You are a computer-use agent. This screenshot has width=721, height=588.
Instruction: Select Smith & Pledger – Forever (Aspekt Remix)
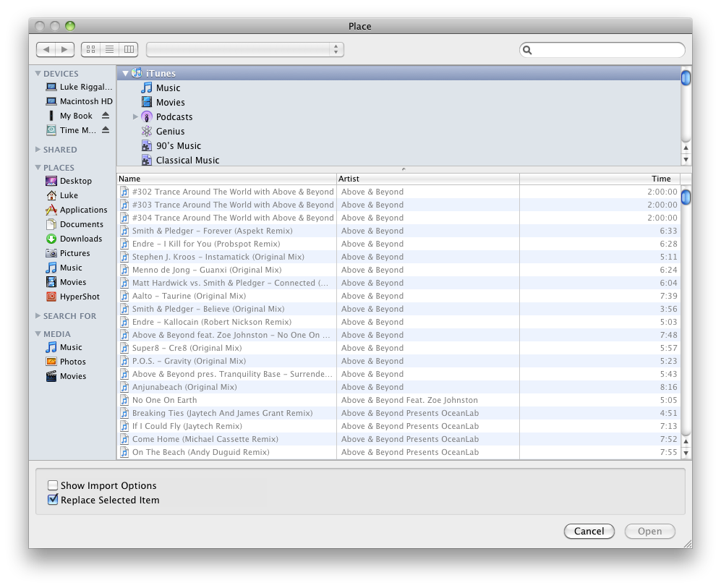pos(398,231)
